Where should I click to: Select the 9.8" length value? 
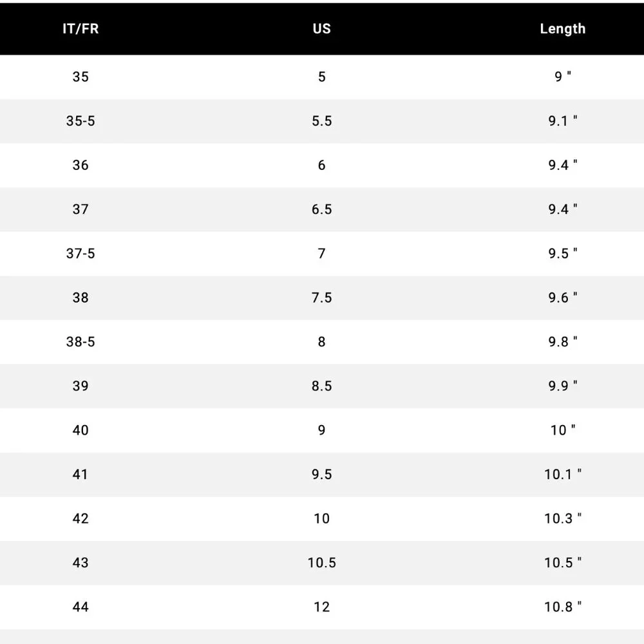562,342
